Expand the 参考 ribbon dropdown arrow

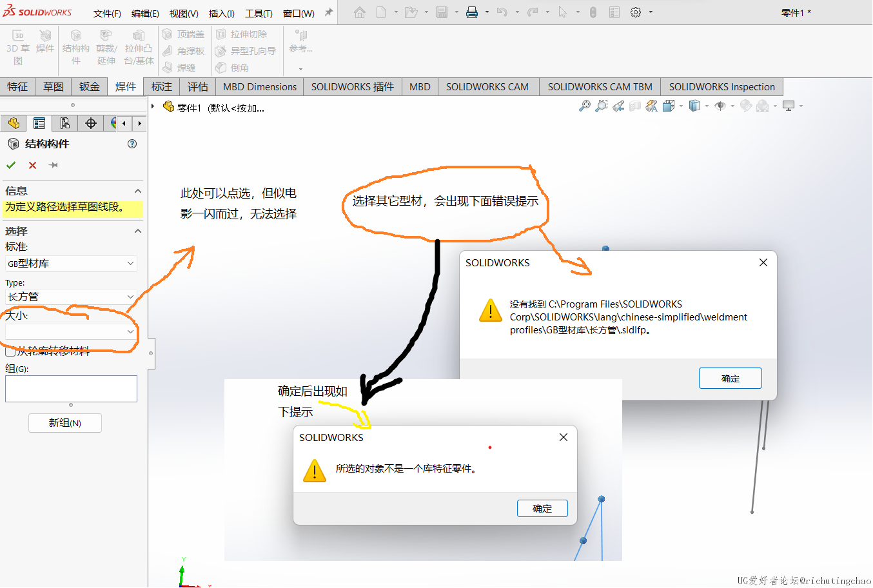300,69
